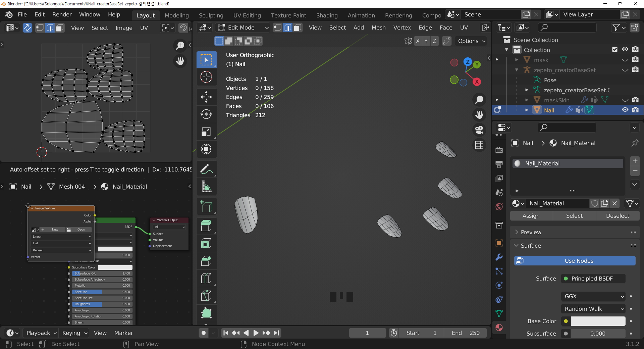Choose the Bevel tool
The height and width of the screenshot is (349, 644).
tap(206, 261)
